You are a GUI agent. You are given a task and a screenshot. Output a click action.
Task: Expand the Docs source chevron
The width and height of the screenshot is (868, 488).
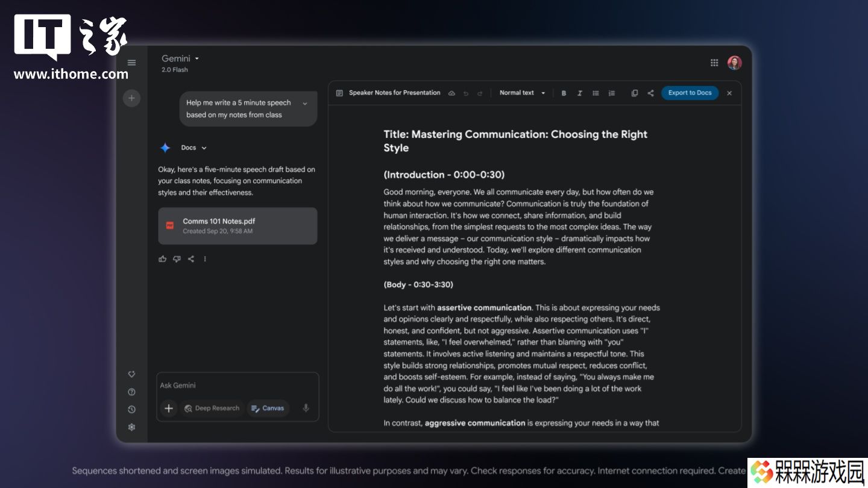204,148
